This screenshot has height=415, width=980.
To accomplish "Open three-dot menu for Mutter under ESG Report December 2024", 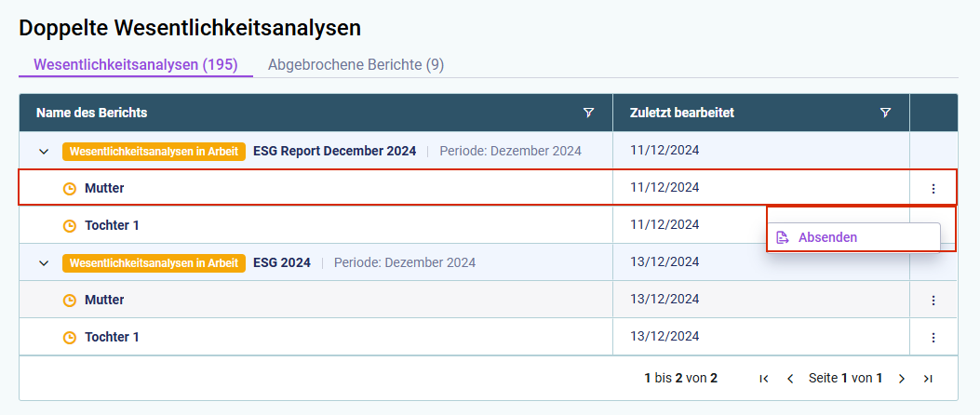I will point(933,188).
